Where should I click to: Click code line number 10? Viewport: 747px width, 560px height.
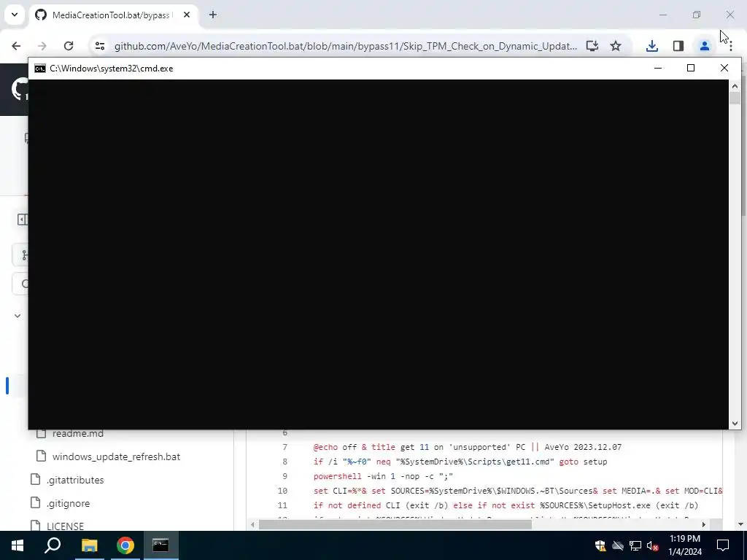pyautogui.click(x=282, y=491)
